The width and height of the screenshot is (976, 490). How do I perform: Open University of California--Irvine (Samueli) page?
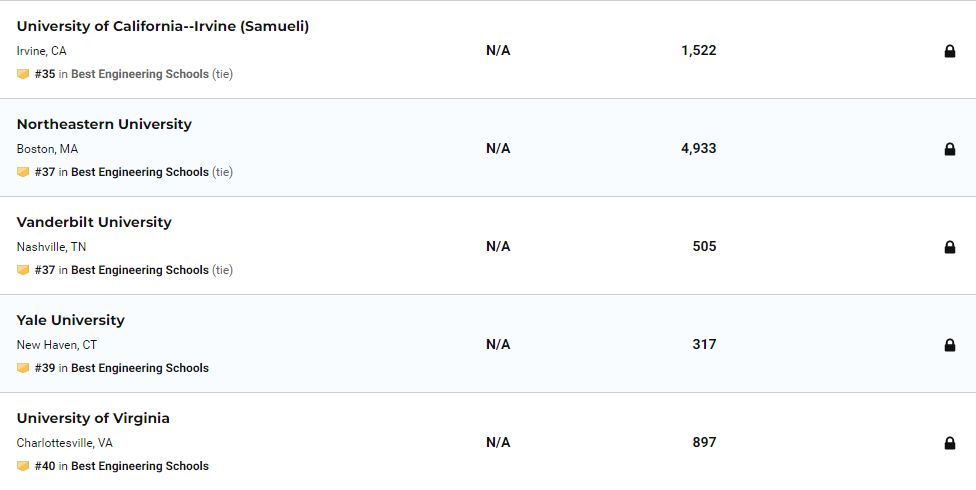[x=163, y=26]
